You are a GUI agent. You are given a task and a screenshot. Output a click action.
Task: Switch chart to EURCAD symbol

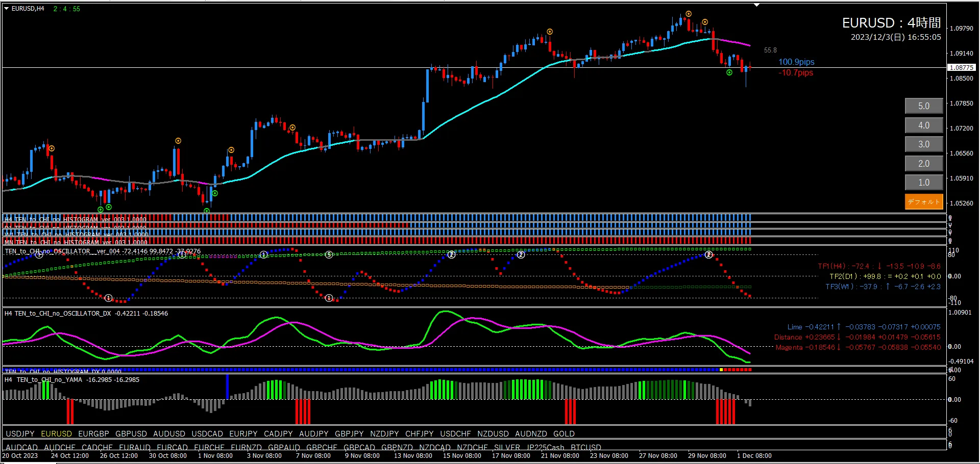click(x=173, y=448)
